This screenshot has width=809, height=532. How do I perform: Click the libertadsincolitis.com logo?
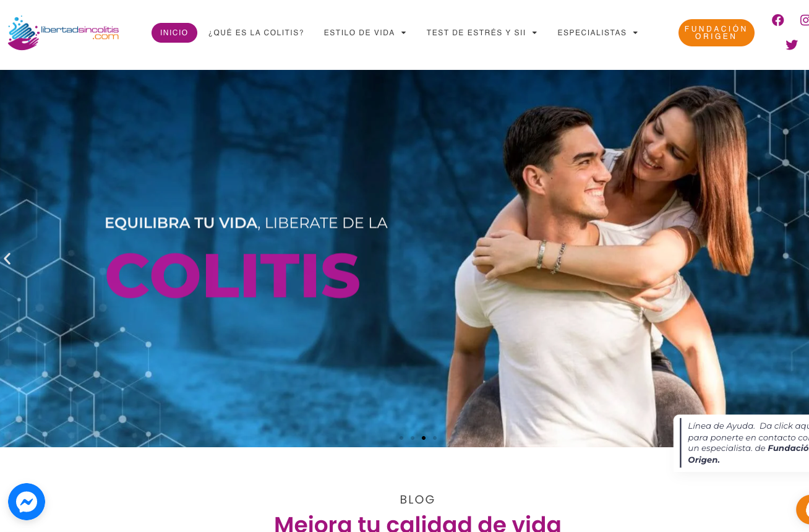point(63,33)
